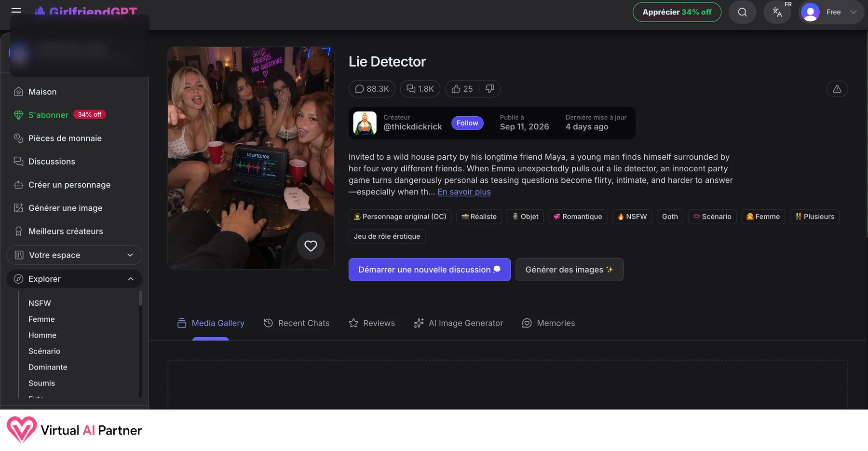Open the @thickdickrick creator profile
Screen dimensions: 868x451
tap(412, 127)
